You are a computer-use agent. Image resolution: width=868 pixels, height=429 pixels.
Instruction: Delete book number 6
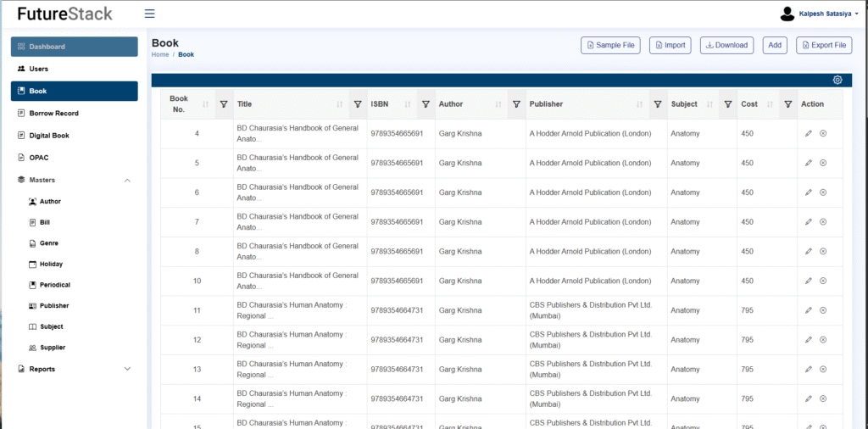[823, 192]
